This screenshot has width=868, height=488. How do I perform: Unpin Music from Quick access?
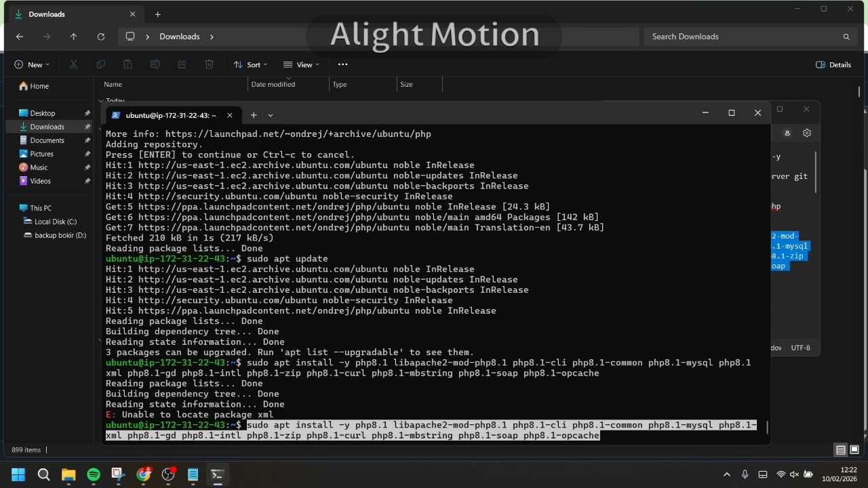(87, 167)
